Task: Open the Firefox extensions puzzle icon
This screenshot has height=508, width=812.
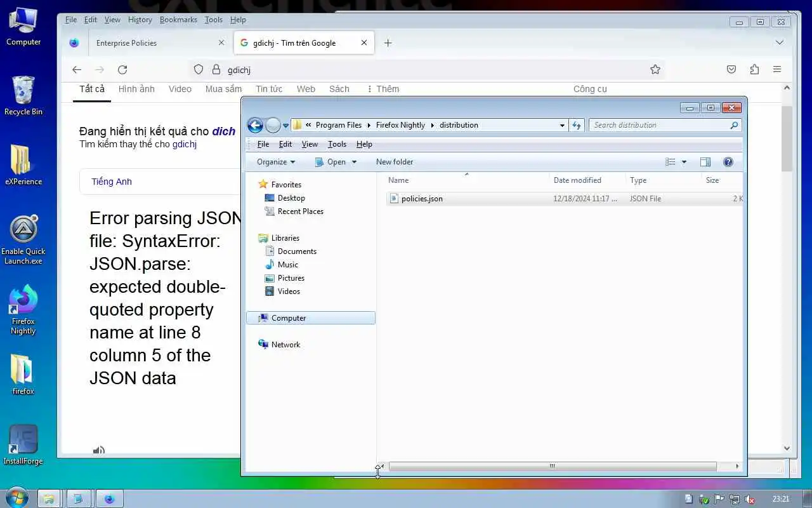Action: 754,70
